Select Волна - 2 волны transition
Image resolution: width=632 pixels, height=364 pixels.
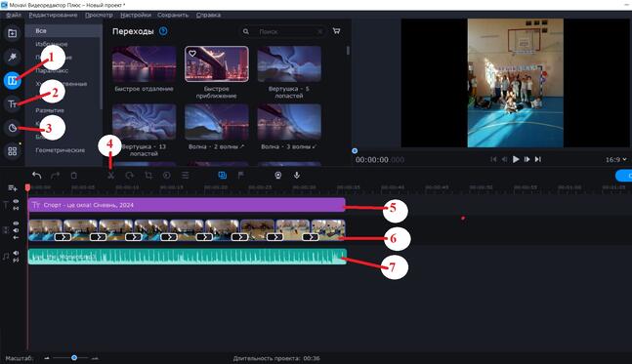[217, 122]
